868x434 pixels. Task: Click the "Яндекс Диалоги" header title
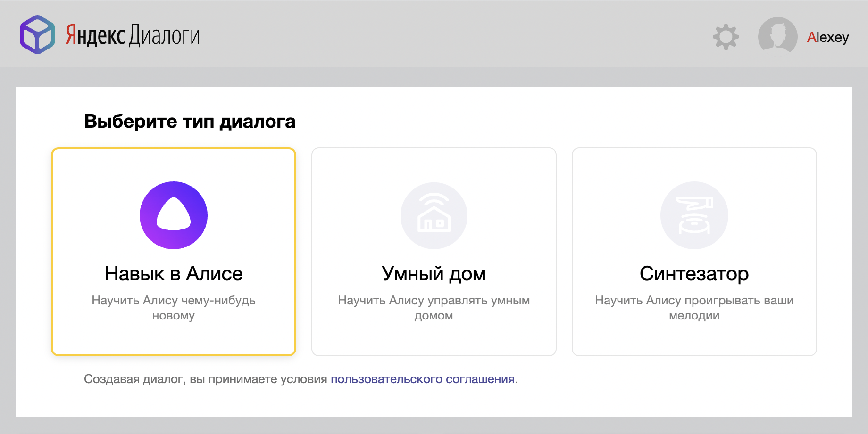(133, 35)
